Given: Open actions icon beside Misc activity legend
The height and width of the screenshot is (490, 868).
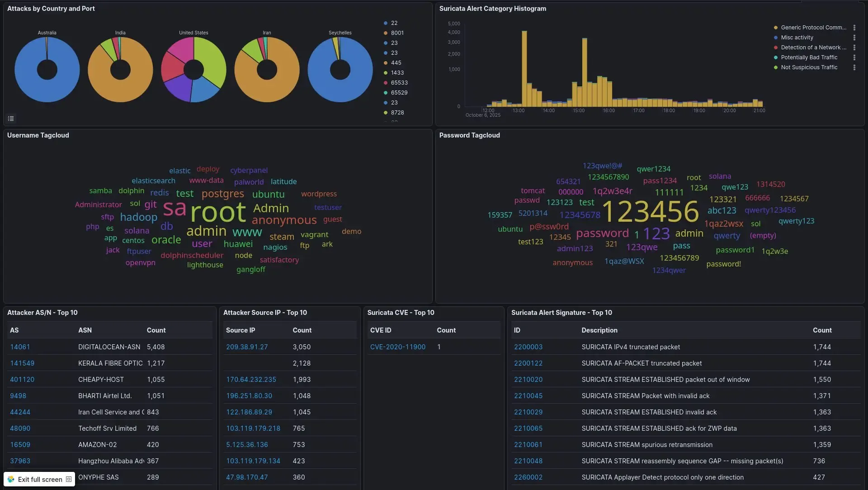Looking at the screenshot, I should click(x=854, y=38).
